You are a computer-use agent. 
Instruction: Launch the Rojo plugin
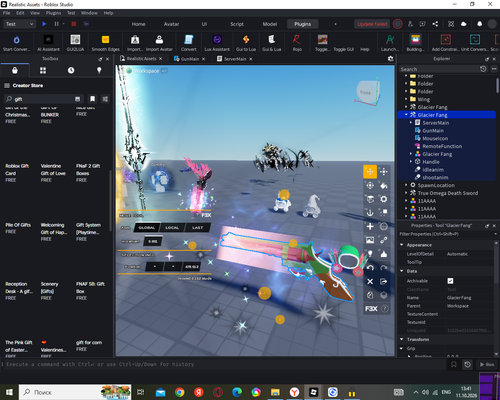tap(297, 43)
